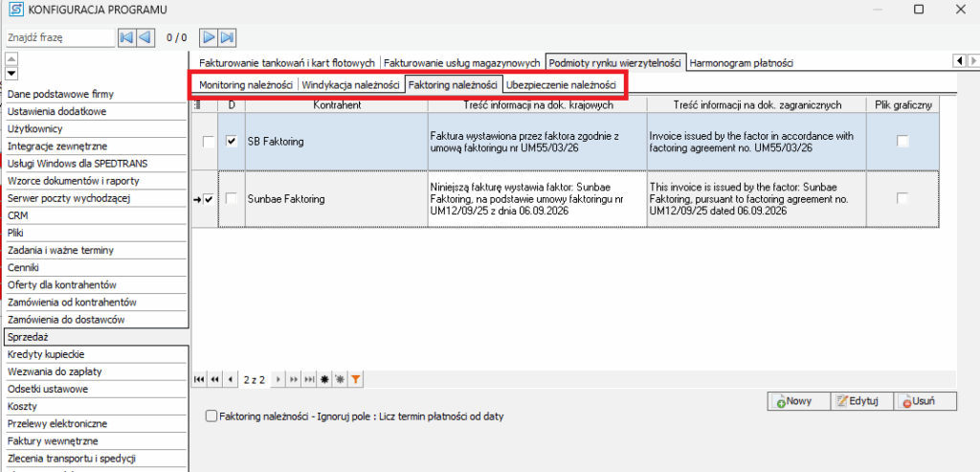Open Ustawienia dodatkowe in sidebar
This screenshot has width=980, height=472.
point(96,111)
